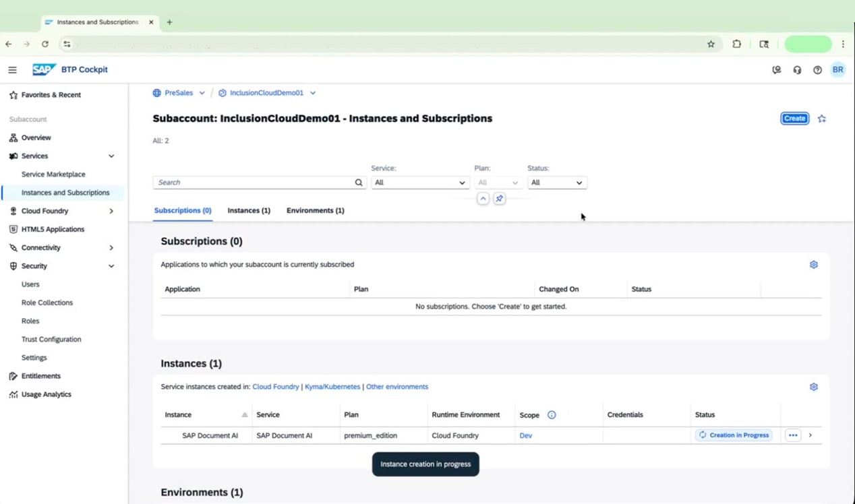The width and height of the screenshot is (855, 504).
Task: Open Service Marketplace in sidebar
Action: coord(53,175)
